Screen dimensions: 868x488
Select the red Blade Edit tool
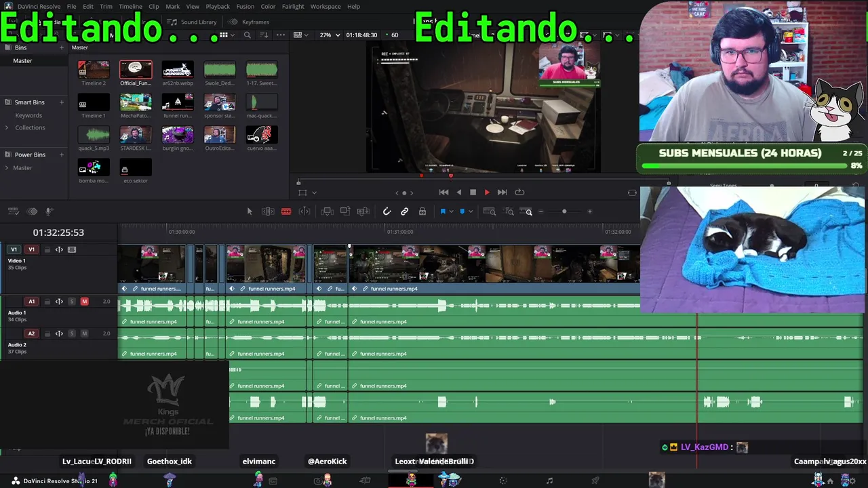[x=286, y=211]
